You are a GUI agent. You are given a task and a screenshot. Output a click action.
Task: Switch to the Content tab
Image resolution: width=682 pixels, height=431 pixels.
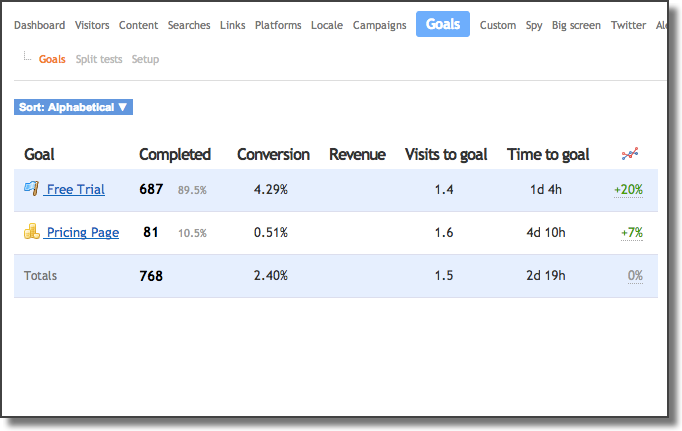[x=138, y=25]
